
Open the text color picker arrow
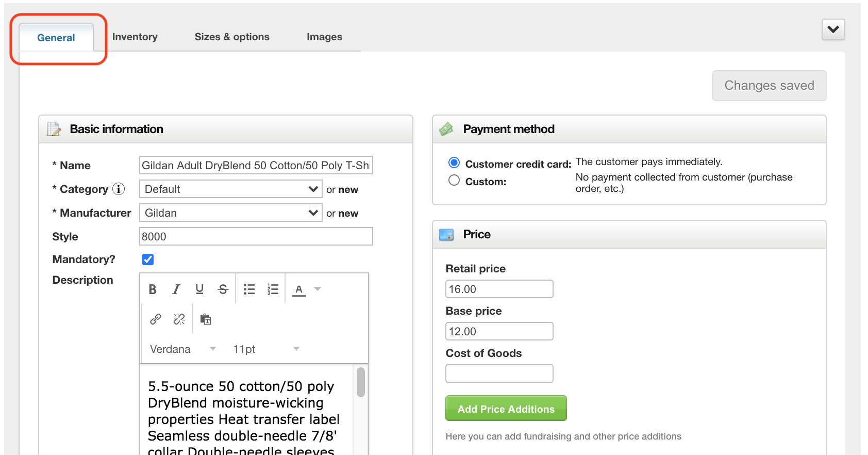click(318, 289)
